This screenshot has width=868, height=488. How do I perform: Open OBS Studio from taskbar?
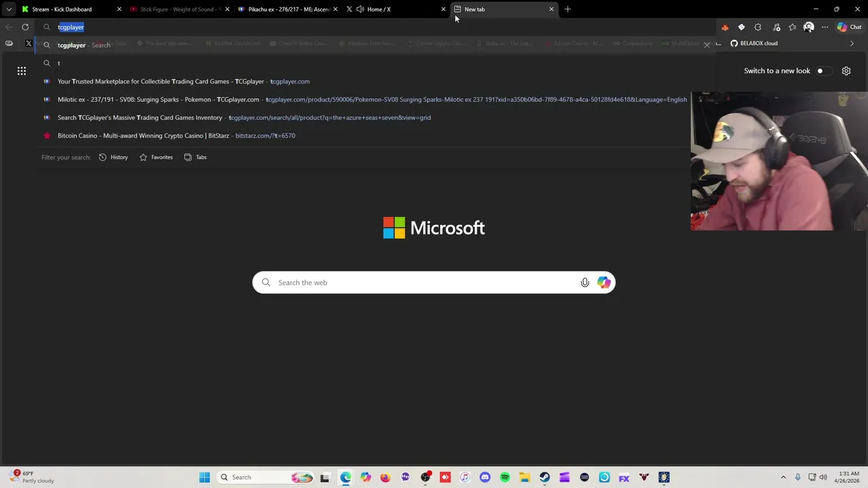(x=425, y=477)
